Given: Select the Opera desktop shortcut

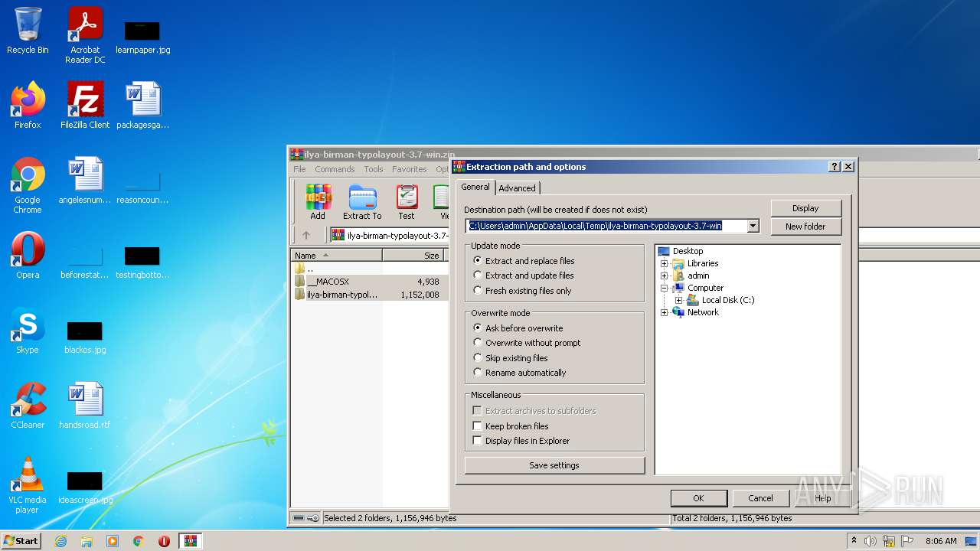Looking at the screenshot, I should 28,256.
